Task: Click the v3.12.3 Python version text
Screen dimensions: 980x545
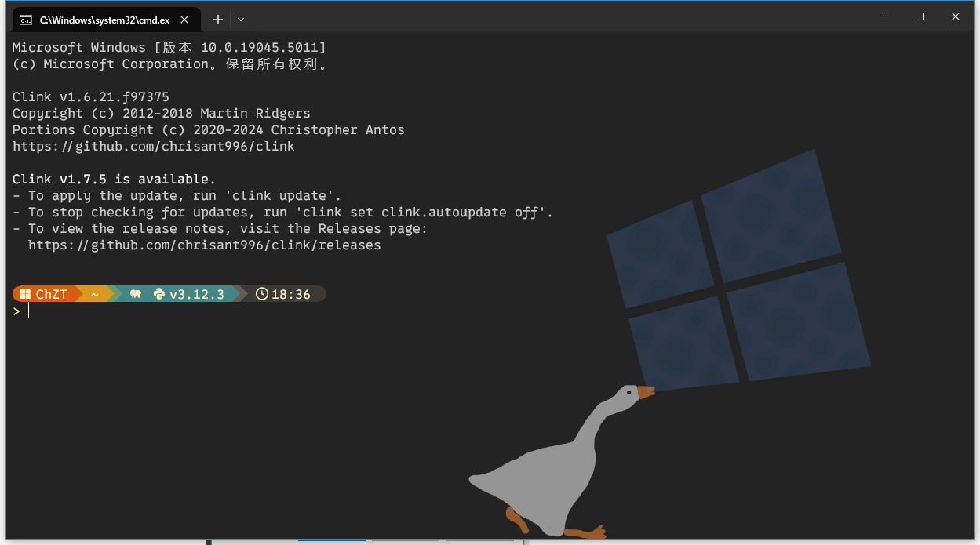Action: (197, 294)
